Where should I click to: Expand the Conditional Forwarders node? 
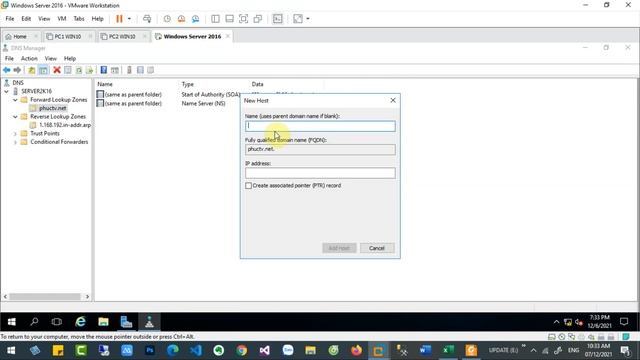pos(15,142)
